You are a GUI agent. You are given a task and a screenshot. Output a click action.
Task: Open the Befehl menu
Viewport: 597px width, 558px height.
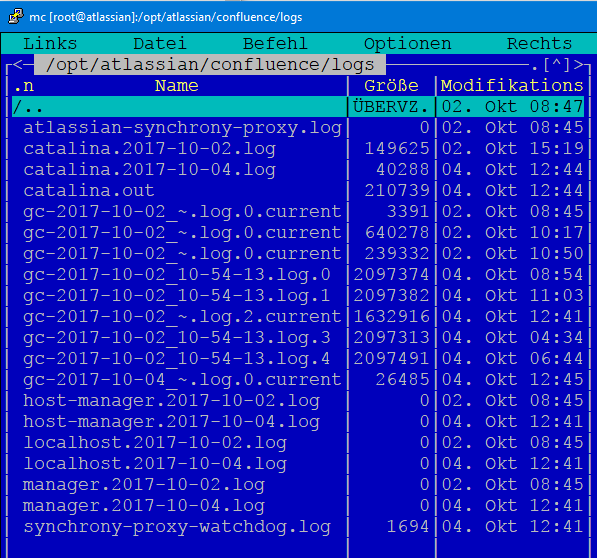[275, 43]
